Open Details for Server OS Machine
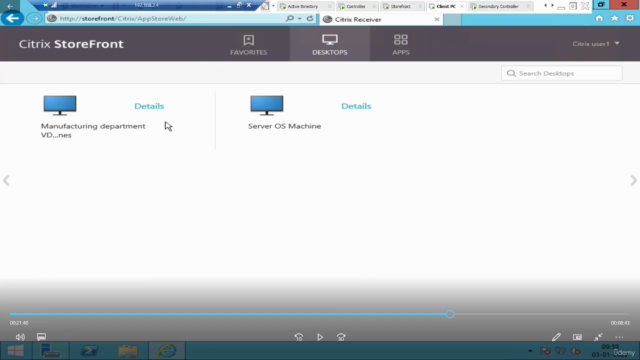Viewport: 640px width, 360px height. pyautogui.click(x=356, y=106)
